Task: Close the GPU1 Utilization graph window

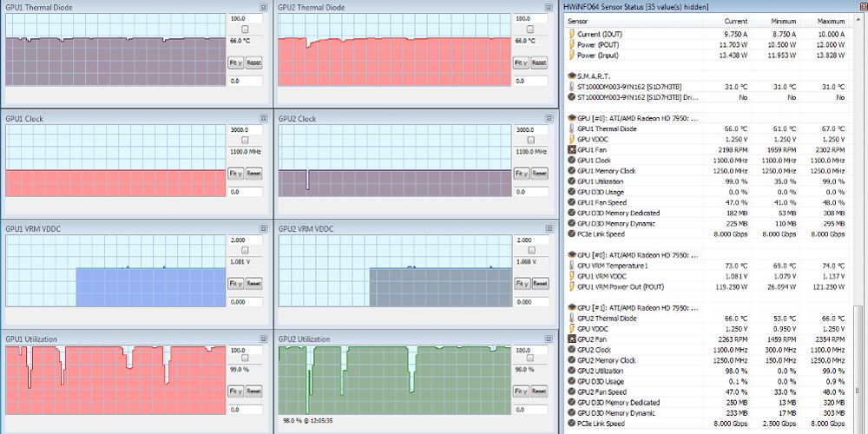Action: click(x=265, y=339)
